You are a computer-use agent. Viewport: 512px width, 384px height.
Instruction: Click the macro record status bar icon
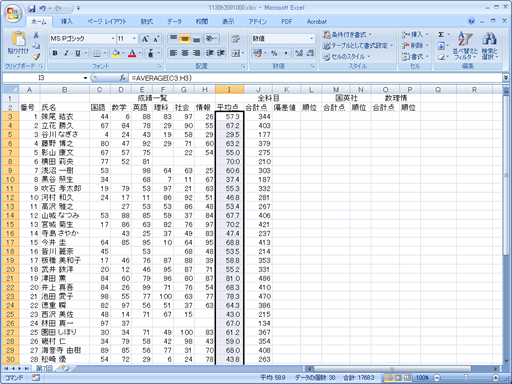36,378
